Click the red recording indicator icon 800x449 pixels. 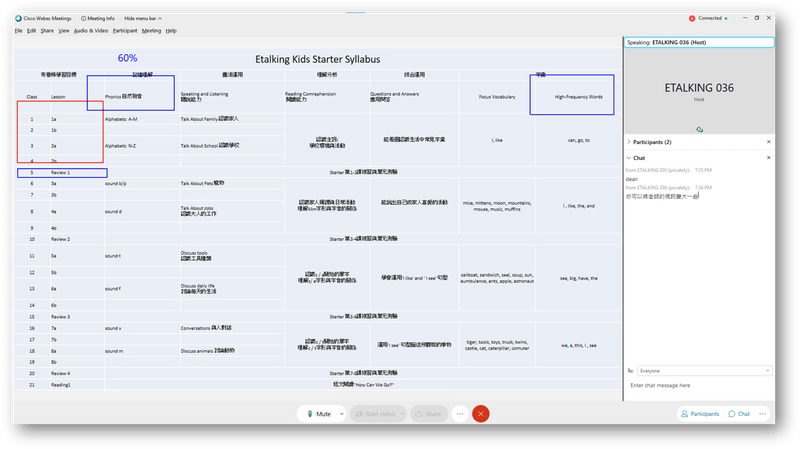click(x=692, y=18)
